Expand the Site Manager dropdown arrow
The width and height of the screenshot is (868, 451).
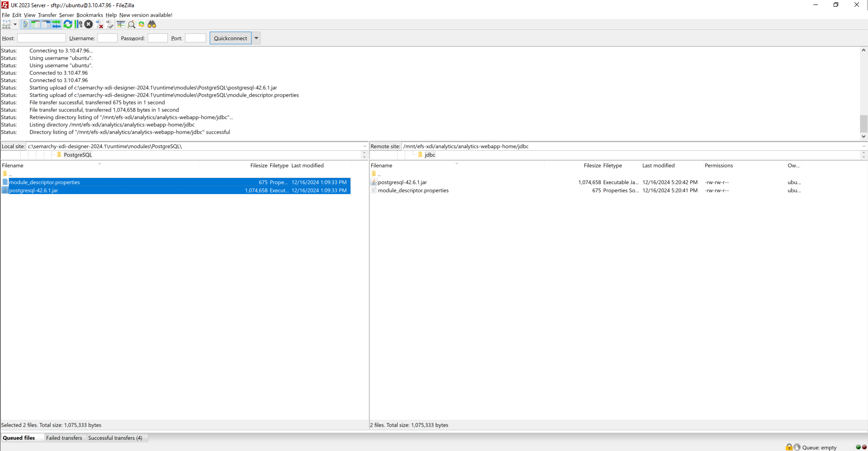(15, 24)
